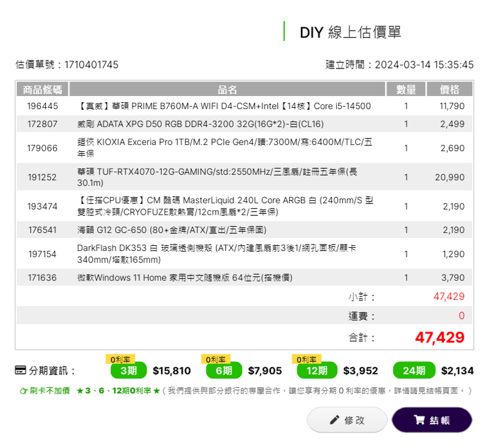Screen dimensions: 489x448
Task: Click the 小計 subtotal value 47,429
Action: [x=449, y=296]
